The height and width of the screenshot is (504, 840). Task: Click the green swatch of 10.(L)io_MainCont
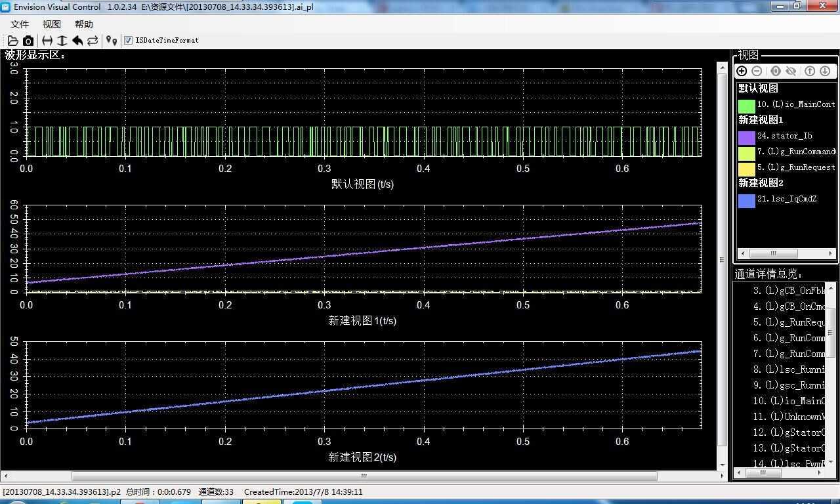pos(746,106)
